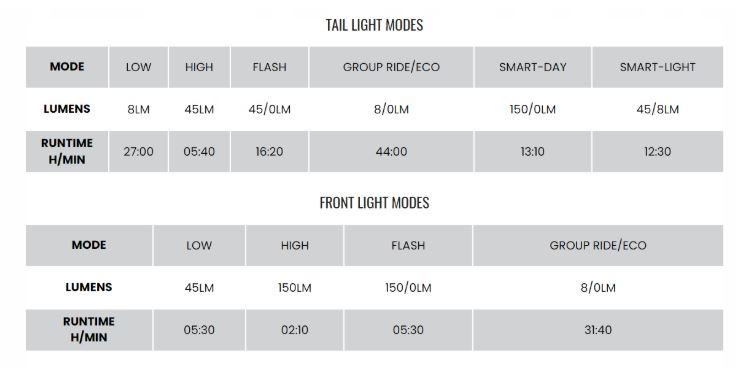The image size is (750, 368).
Task: Click the front light HIGH header cell
Action: [x=295, y=245]
